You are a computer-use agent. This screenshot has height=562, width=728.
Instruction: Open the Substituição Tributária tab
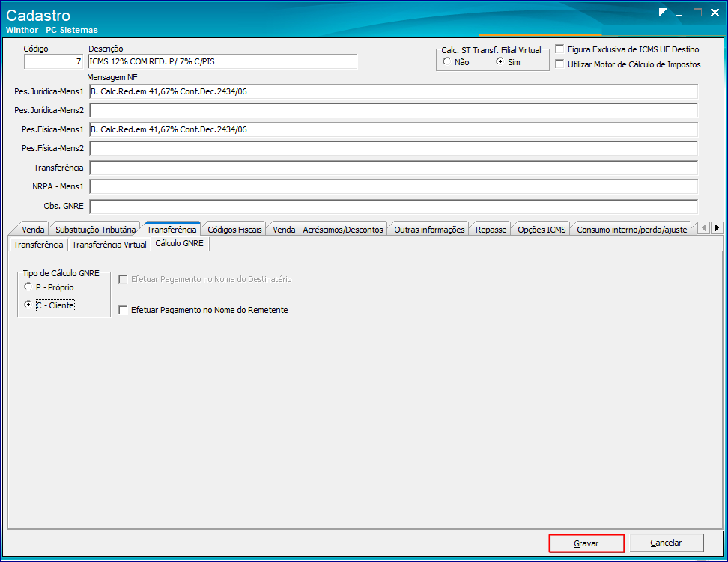95,229
